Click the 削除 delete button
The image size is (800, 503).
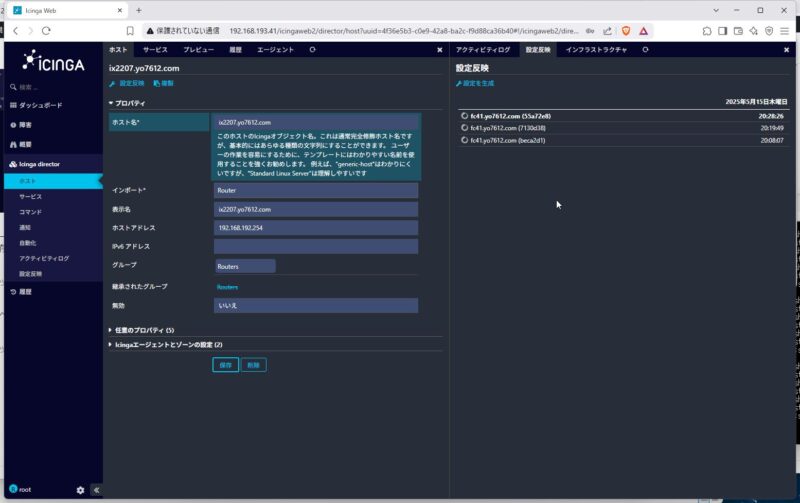[254, 365]
